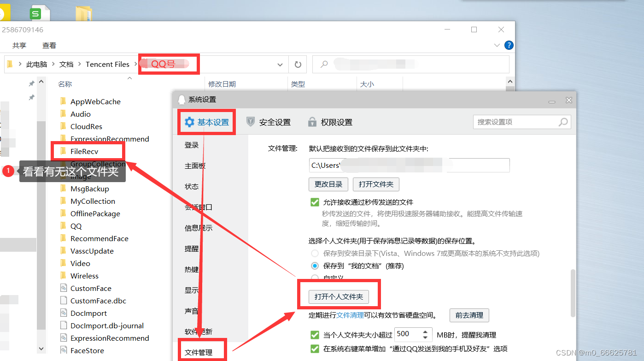Sort by 类型 column header

coord(298,84)
